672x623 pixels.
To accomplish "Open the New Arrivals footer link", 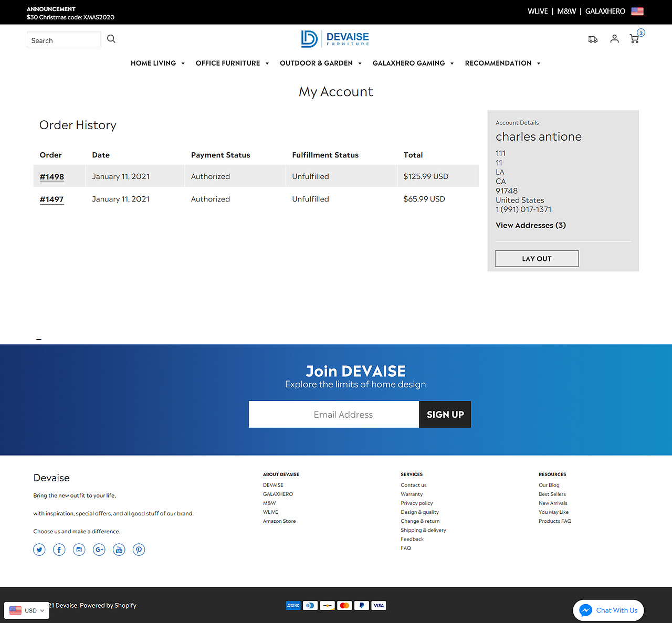I will click(553, 503).
